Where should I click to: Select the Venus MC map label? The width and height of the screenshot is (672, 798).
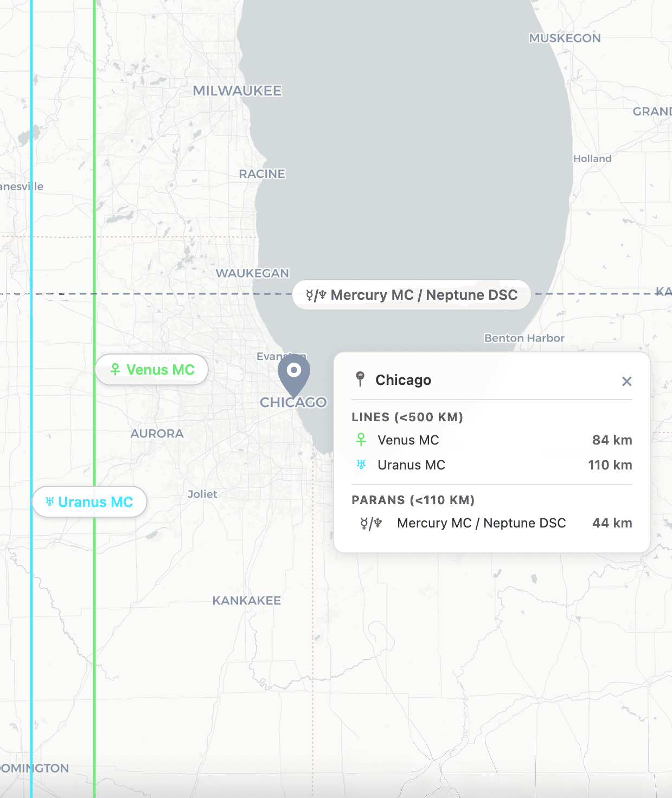click(152, 370)
